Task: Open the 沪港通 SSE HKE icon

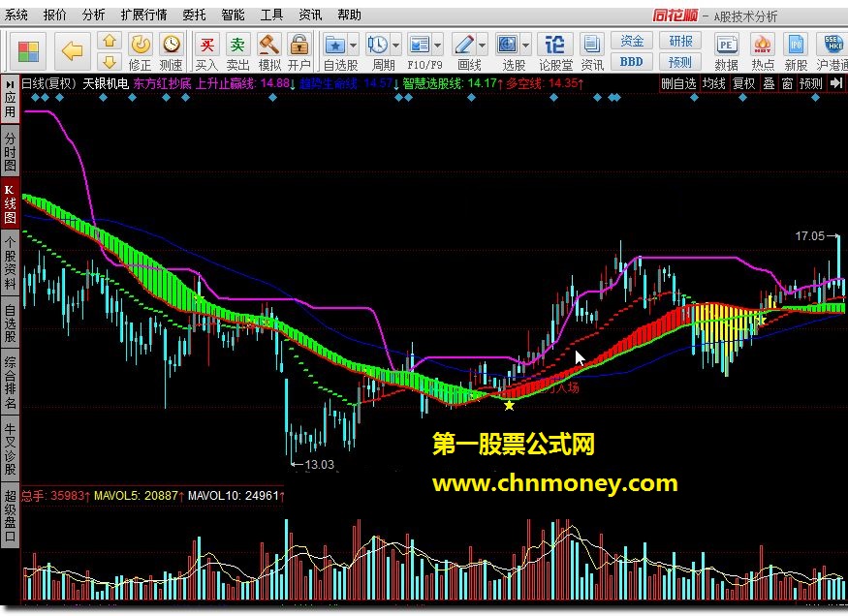Action: click(833, 45)
